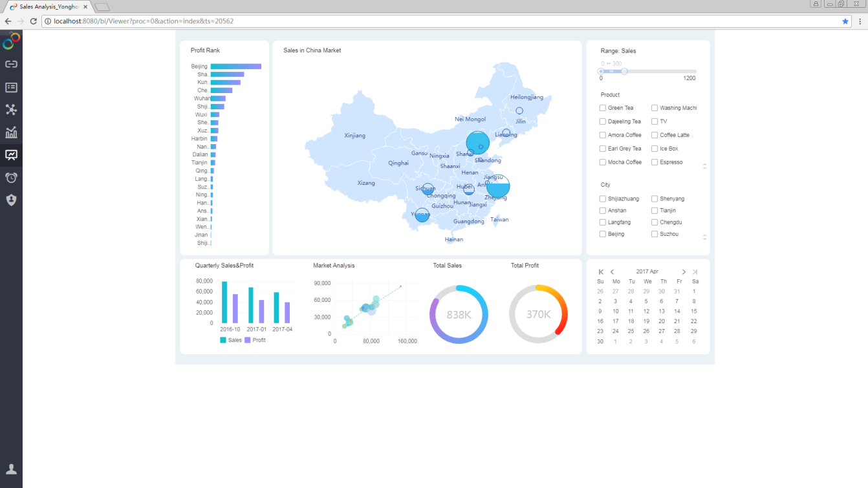Check the Suzhou city checkbox
This screenshot has width=868, height=488.
click(655, 234)
